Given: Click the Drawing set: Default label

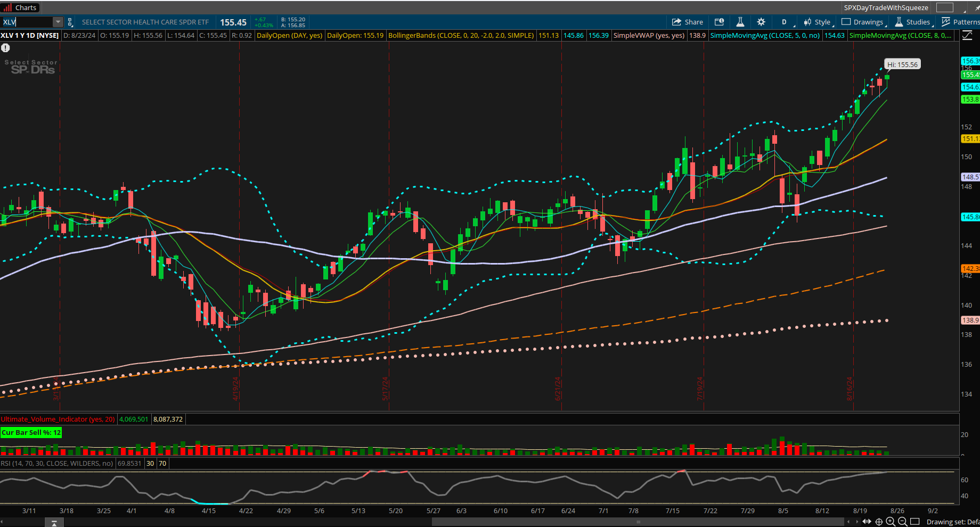Looking at the screenshot, I should 953,522.
